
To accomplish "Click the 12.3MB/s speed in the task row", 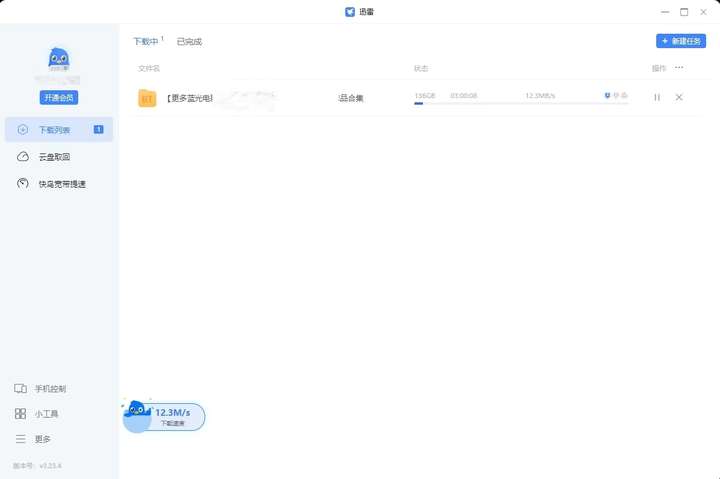I will (540, 96).
